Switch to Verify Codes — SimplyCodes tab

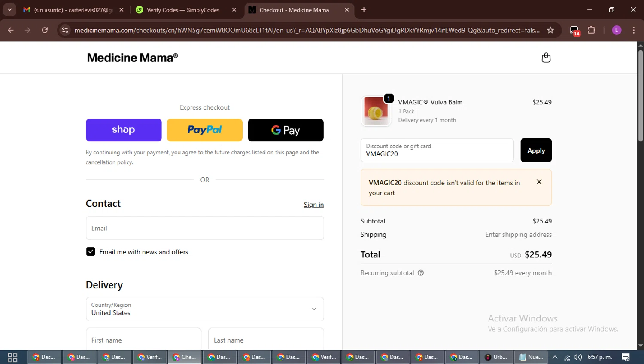click(185, 10)
